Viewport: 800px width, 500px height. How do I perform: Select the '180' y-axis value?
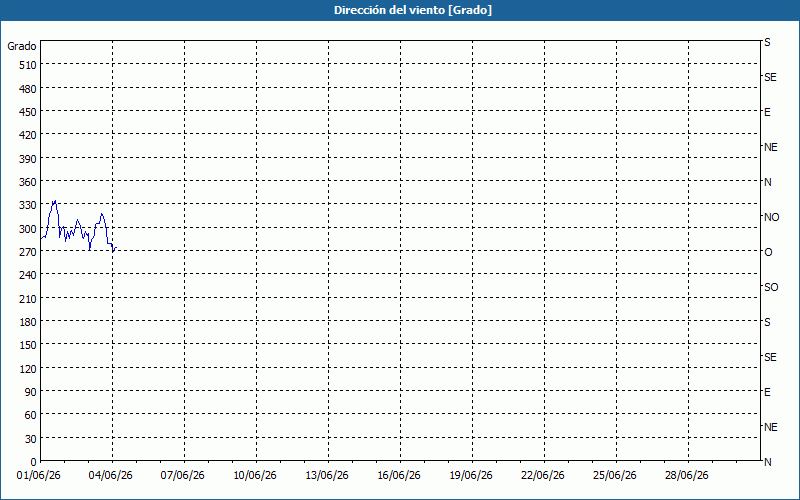(28, 321)
